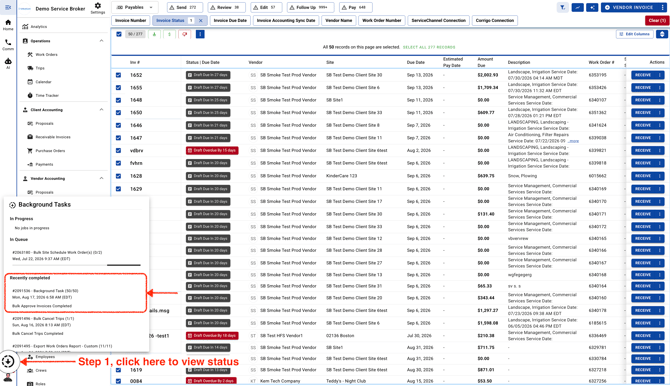Uncheck invoice 1650 row checkbox
Screen dimensions: 670x386
(x=118, y=113)
